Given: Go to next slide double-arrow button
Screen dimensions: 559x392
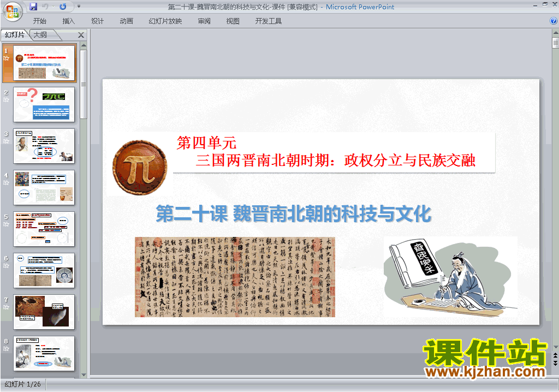Looking at the screenshot, I should click(555, 363).
